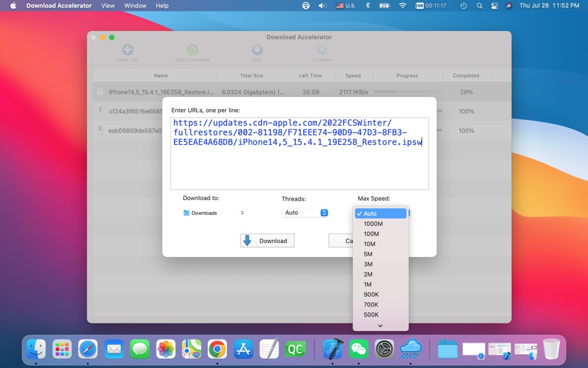Sort by the Completed column header
Viewport: 588px width, 368px height.
coord(465,76)
